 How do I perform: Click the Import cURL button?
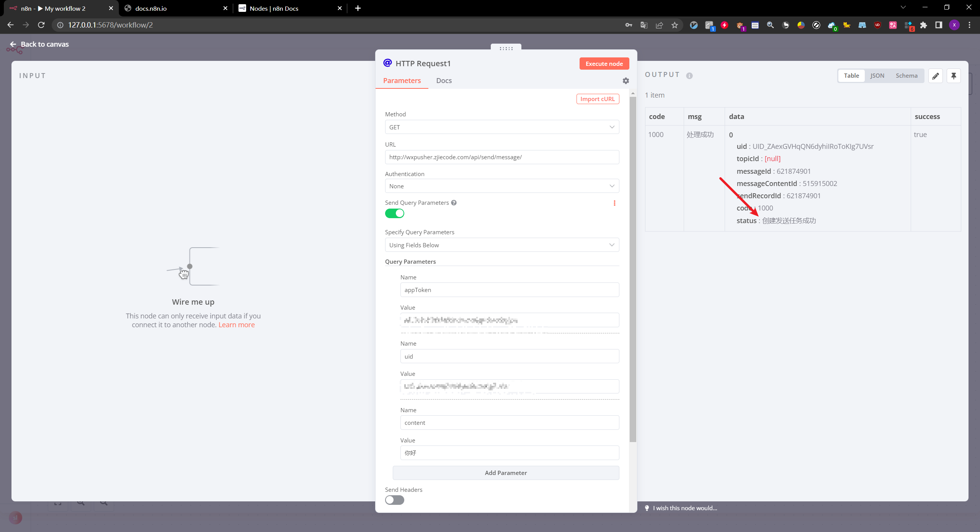597,99
